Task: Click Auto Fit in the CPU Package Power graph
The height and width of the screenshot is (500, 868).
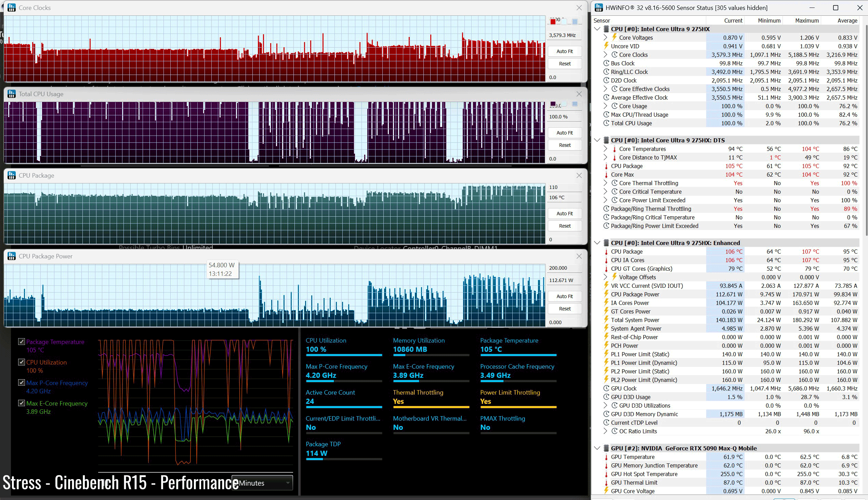Action: 565,296
